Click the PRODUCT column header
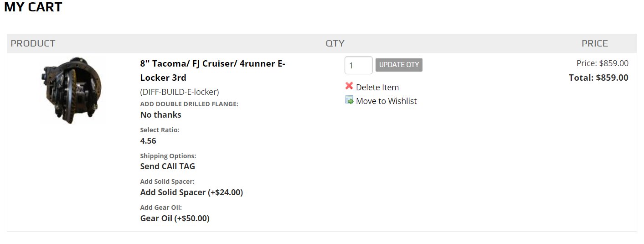 point(33,43)
